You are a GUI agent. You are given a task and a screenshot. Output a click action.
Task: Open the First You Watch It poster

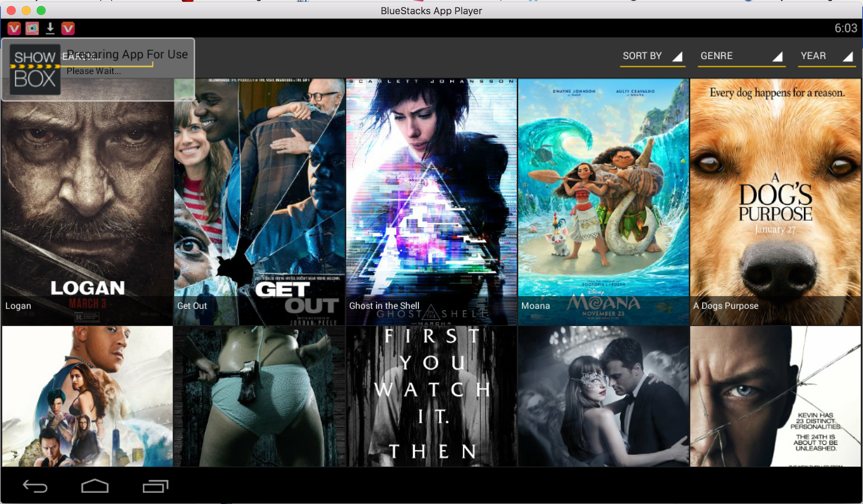431,396
